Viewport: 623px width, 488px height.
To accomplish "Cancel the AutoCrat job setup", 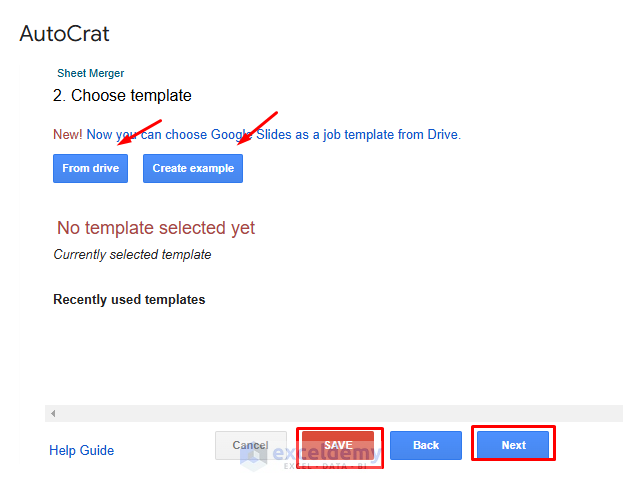I will click(250, 445).
